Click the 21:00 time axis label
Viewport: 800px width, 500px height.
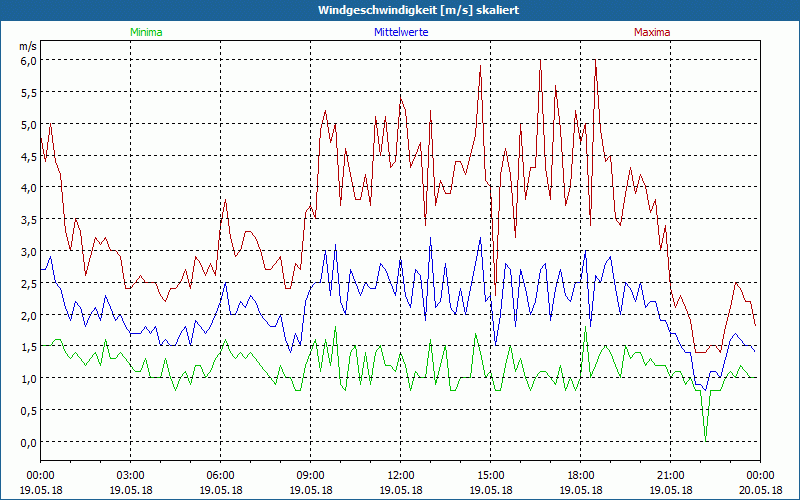[x=670, y=475]
